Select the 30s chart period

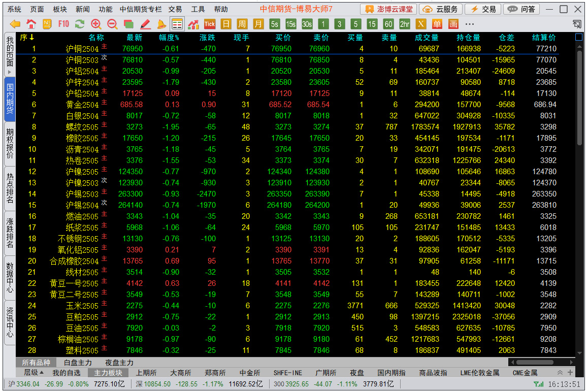307,24
